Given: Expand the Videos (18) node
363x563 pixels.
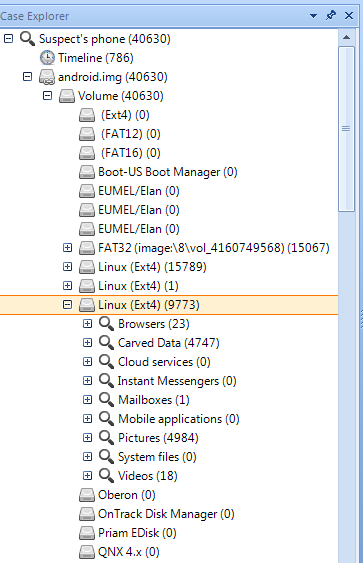Looking at the screenshot, I should [88, 476].
